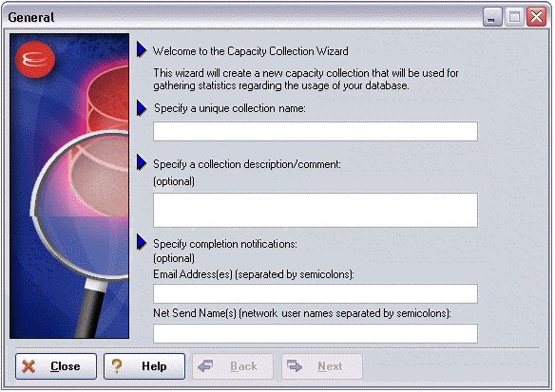Screen dimensions: 555x392
Task: Click the blue arrow beside Welcome heading
Action: (x=142, y=50)
